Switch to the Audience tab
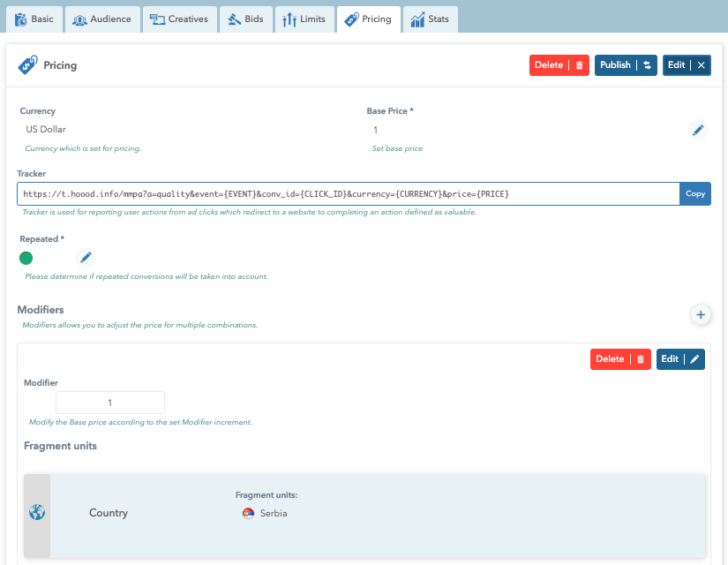 (102, 19)
